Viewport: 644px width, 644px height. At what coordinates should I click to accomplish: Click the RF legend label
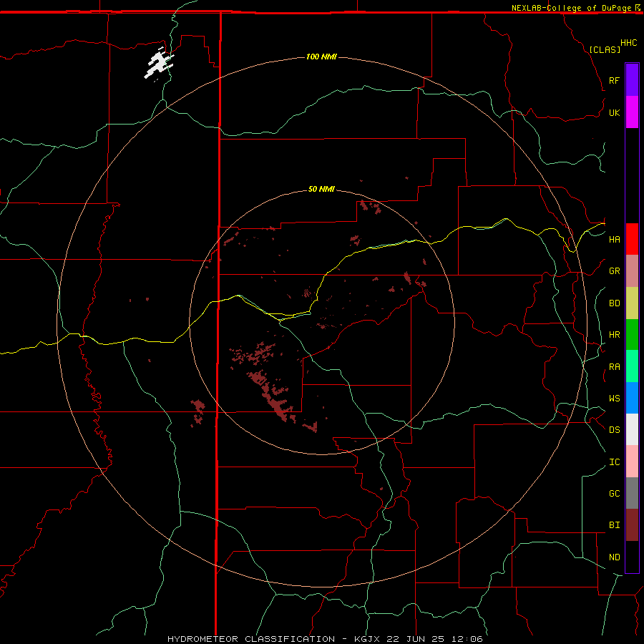click(614, 81)
